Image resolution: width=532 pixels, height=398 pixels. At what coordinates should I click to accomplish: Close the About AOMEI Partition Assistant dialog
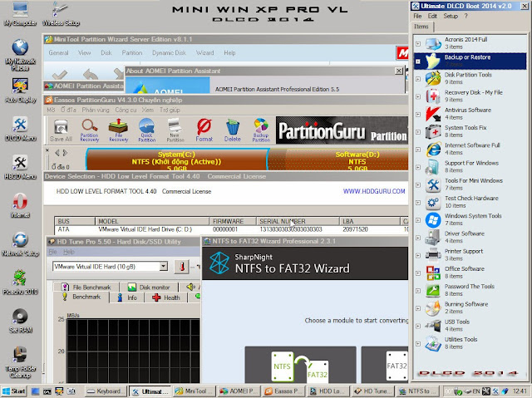click(x=399, y=71)
